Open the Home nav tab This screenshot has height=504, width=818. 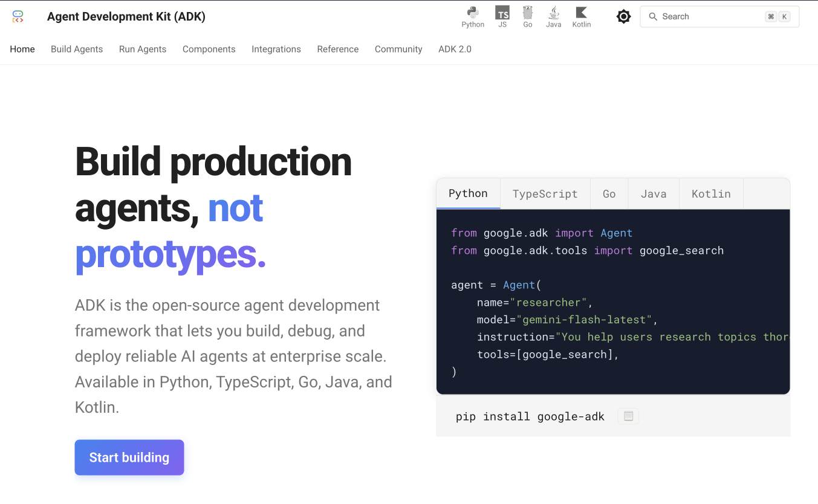pos(22,49)
